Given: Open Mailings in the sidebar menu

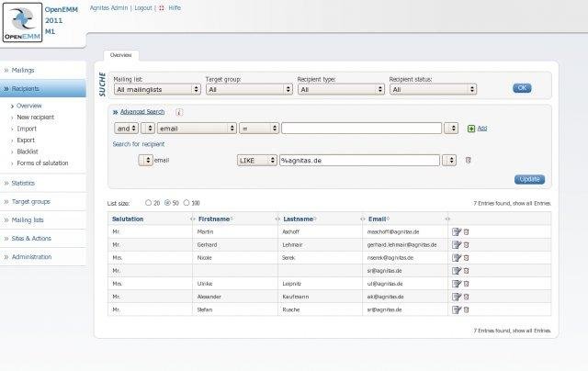Looking at the screenshot, I should point(25,69).
